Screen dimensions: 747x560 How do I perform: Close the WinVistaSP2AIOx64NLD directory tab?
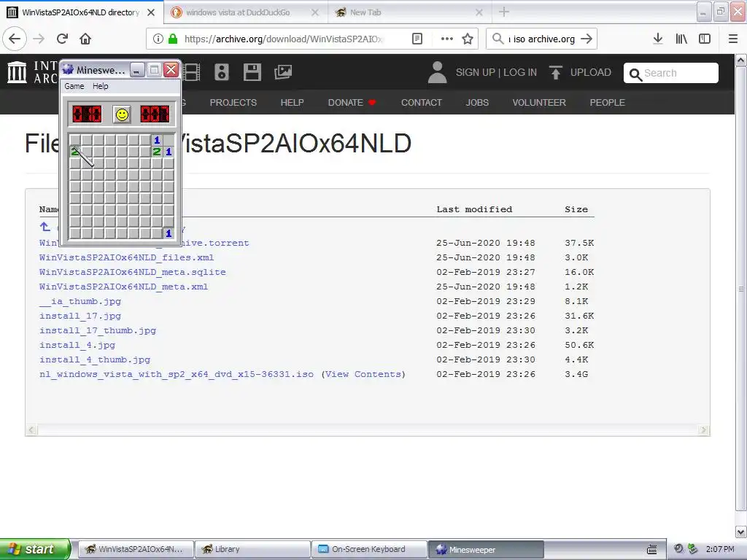(x=151, y=12)
